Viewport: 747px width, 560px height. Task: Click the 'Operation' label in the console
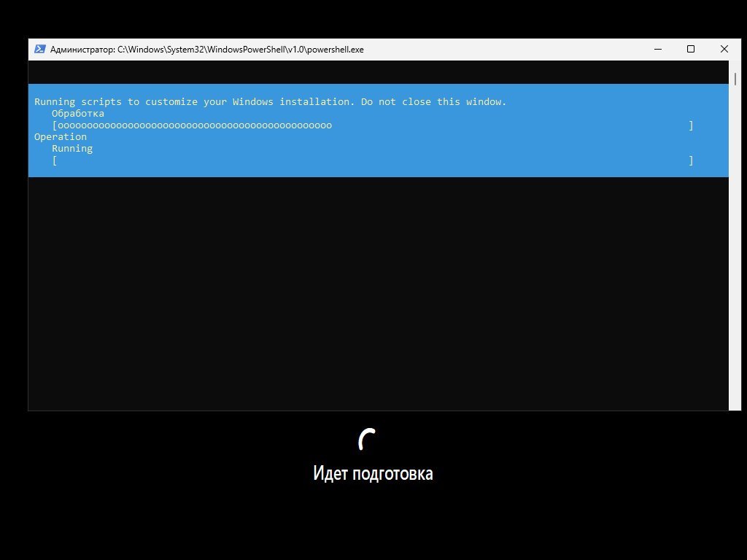(61, 137)
